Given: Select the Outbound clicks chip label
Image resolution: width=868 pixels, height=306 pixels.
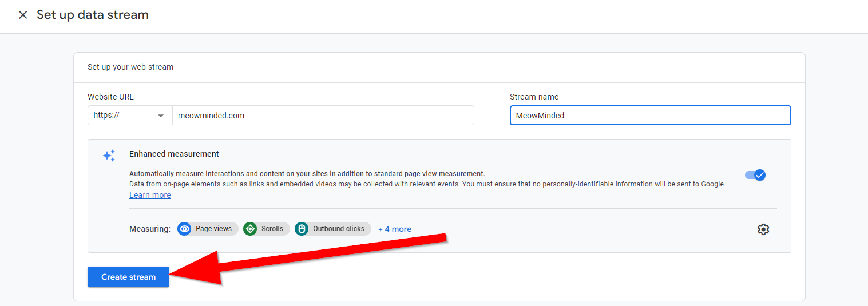Looking at the screenshot, I should [x=339, y=229].
